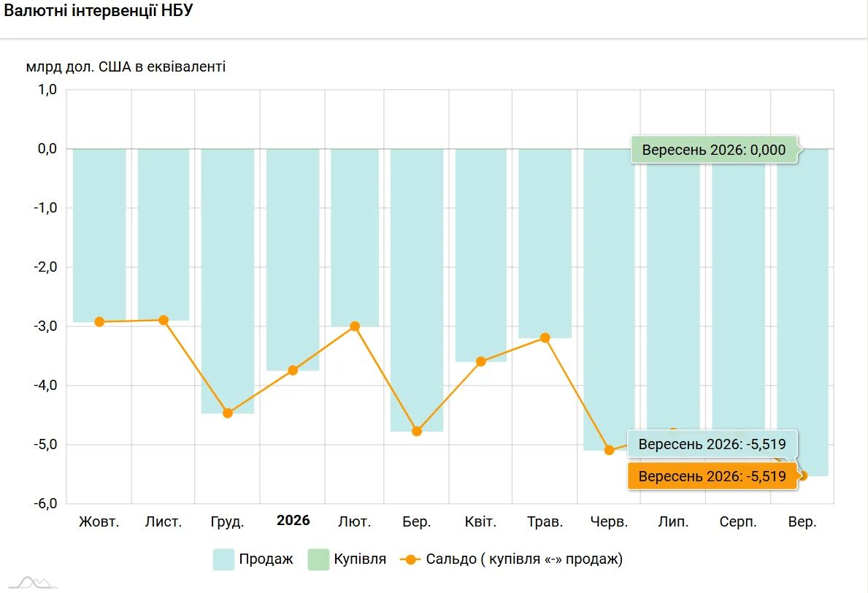Click the Серп. sales bar
868x593 pixels.
pyautogui.click(x=739, y=294)
